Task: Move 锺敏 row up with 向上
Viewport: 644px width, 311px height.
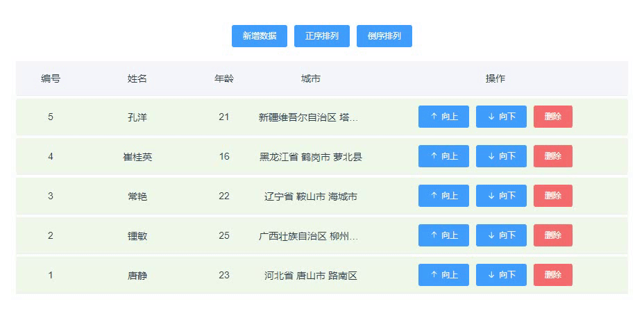Action: 443,235
